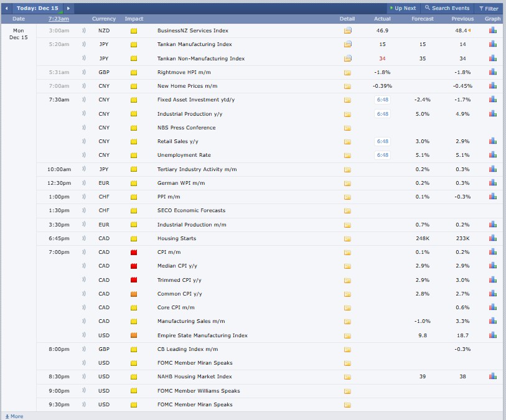
Task: Toggle the alert speaker for the 1:00pm CHF PPI event
Action: point(84,197)
